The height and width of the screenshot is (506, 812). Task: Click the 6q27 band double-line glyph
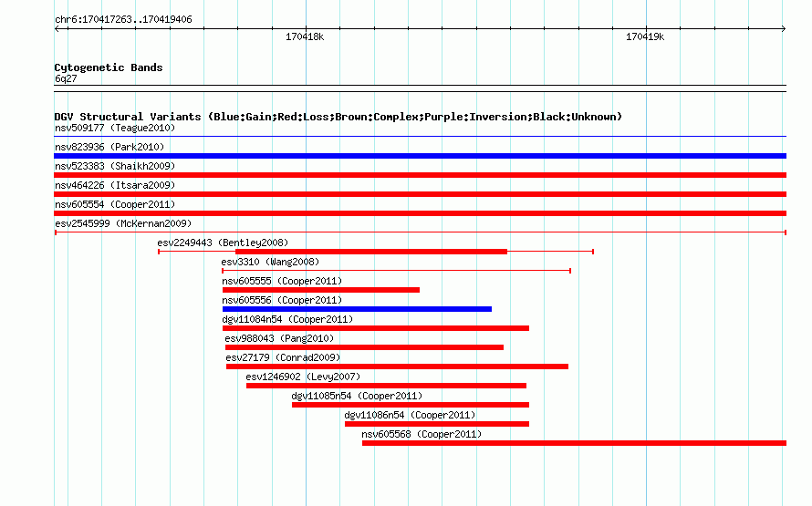tap(420, 88)
